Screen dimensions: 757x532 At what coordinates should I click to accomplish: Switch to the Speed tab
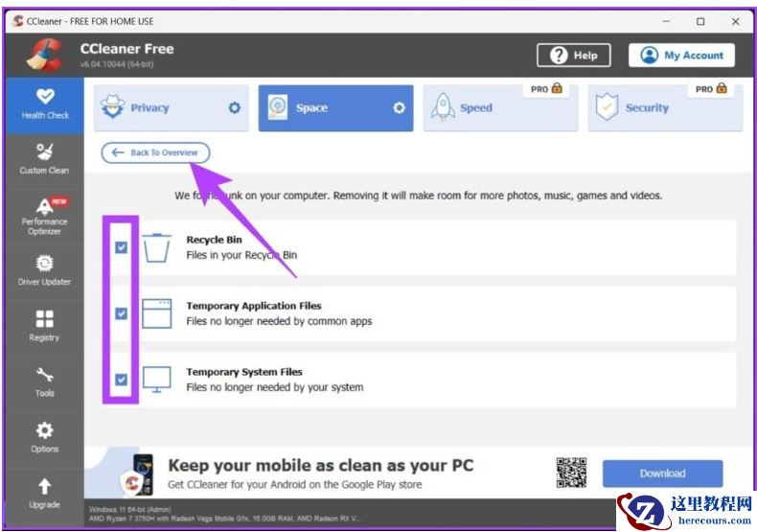[500, 108]
